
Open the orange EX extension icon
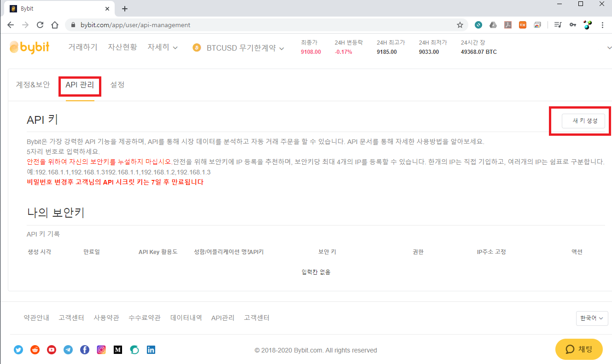coord(523,25)
